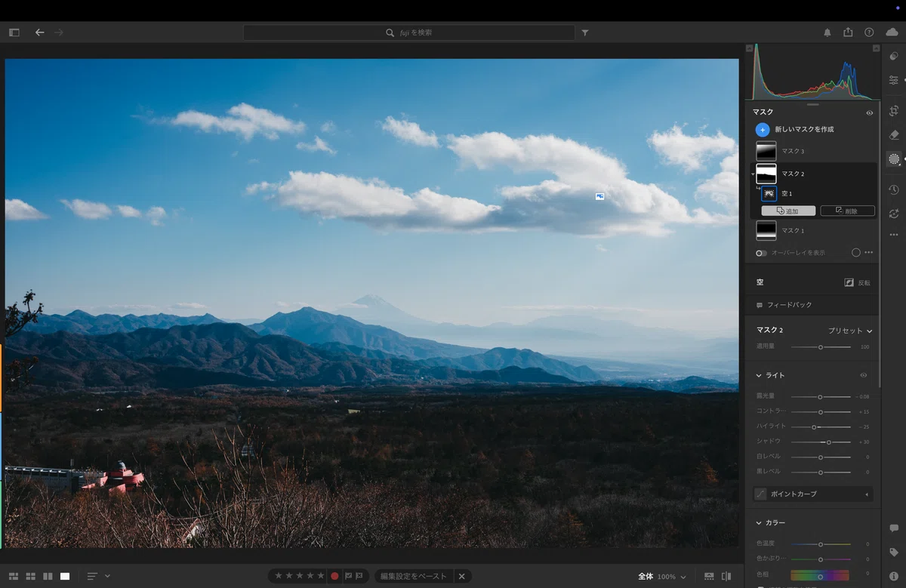Check cloud sync status icon
The width and height of the screenshot is (906, 588).
(x=892, y=32)
